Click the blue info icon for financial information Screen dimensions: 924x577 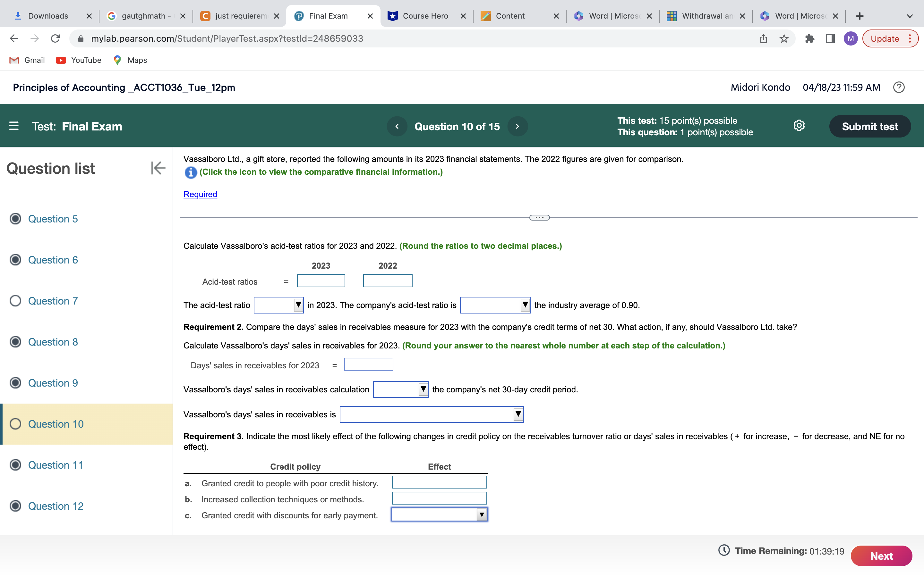191,172
